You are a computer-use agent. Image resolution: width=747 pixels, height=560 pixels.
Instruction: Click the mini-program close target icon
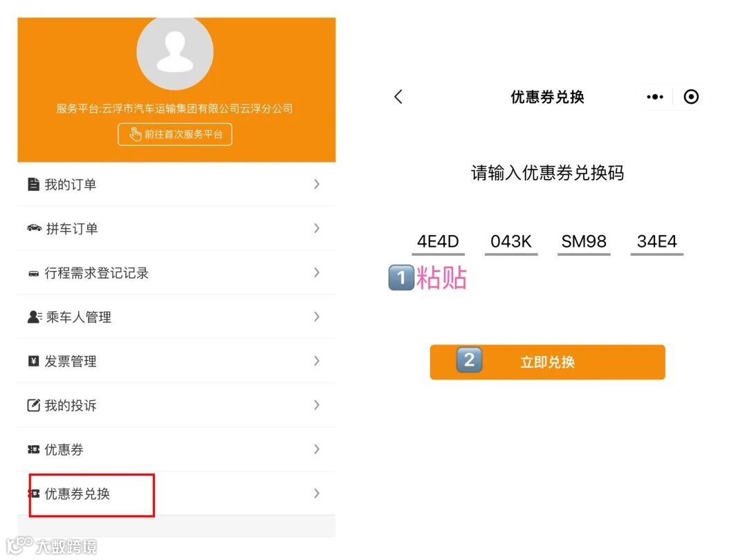coord(691,97)
